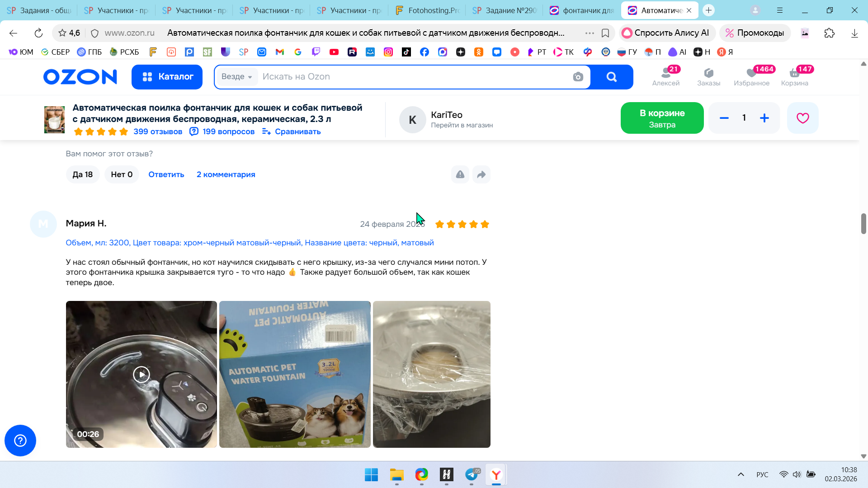
Task: Expand the 2 комментария thread
Action: (x=226, y=174)
